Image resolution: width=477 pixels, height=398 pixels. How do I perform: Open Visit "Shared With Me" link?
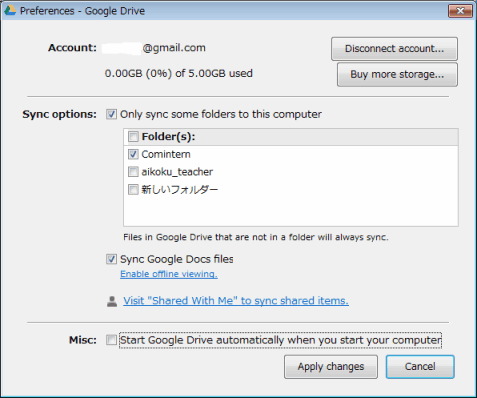coord(236,301)
